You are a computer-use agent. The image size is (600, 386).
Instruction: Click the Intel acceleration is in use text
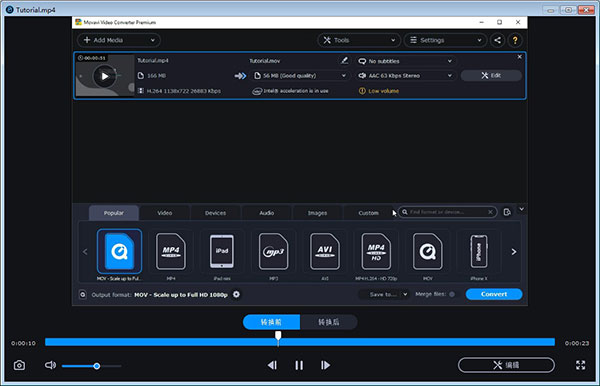tap(296, 91)
